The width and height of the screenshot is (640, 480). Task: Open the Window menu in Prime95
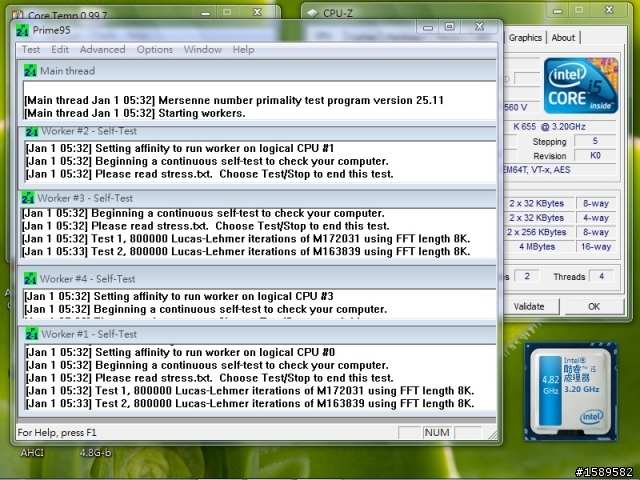202,49
